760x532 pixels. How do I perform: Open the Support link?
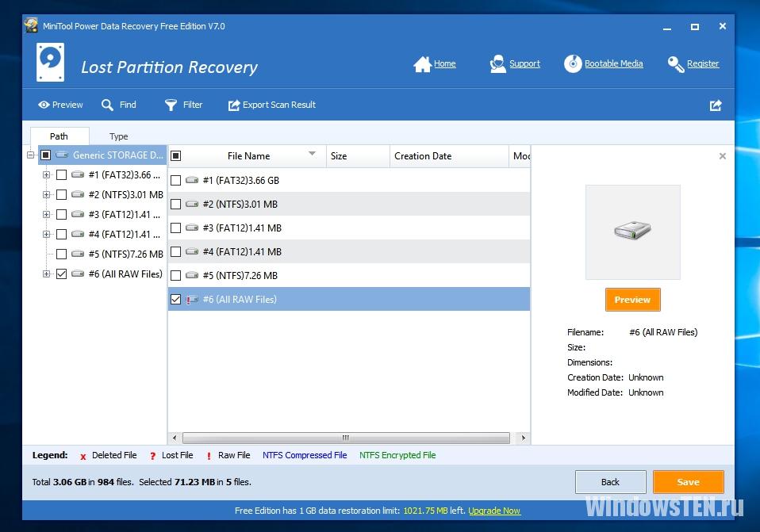coord(524,63)
